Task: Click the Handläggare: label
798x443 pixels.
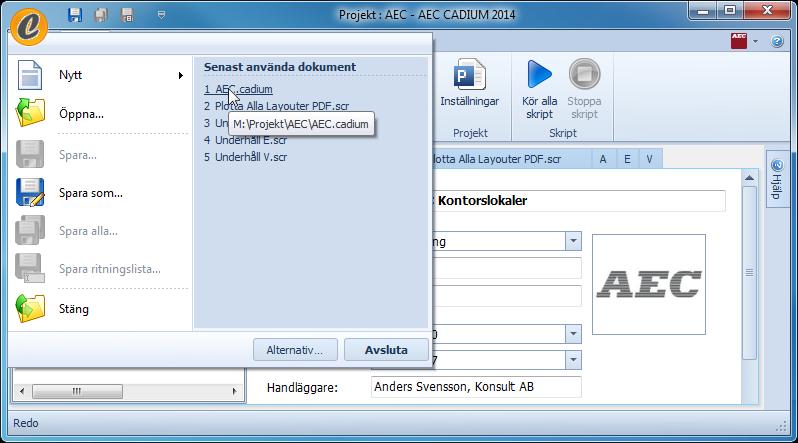Action: coord(302,387)
